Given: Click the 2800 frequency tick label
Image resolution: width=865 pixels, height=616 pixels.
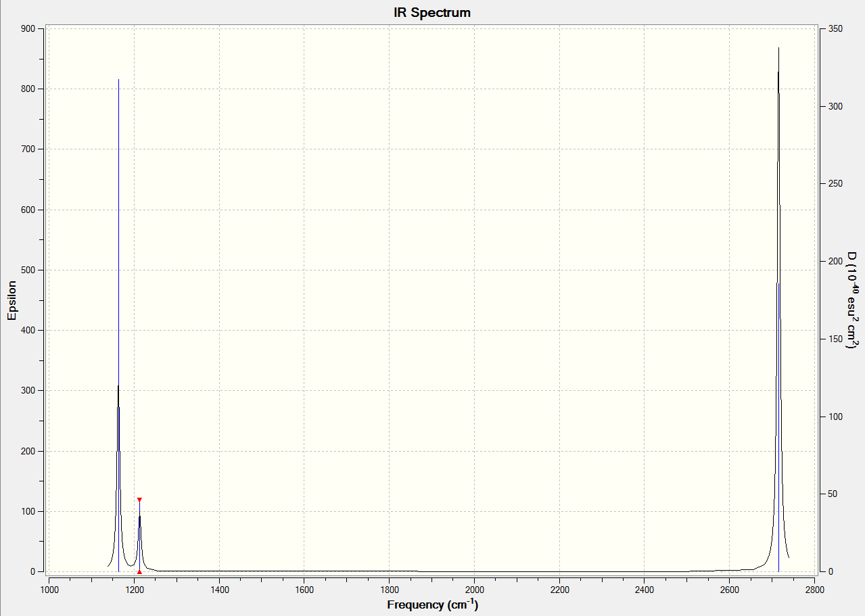Looking at the screenshot, I should tap(814, 590).
